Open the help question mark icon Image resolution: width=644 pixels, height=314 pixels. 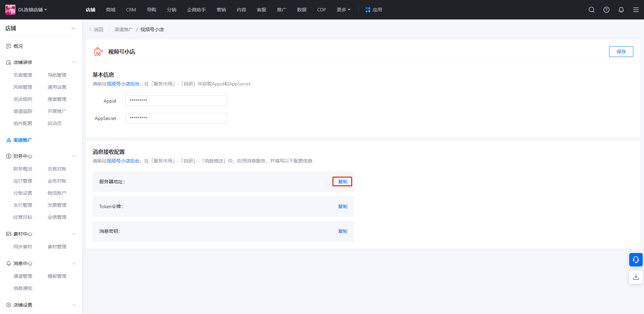606,10
